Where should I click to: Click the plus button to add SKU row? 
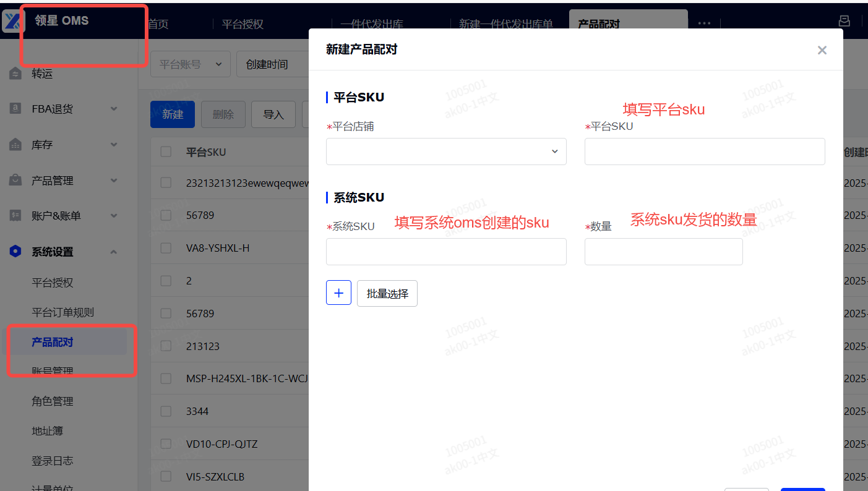[x=338, y=293]
